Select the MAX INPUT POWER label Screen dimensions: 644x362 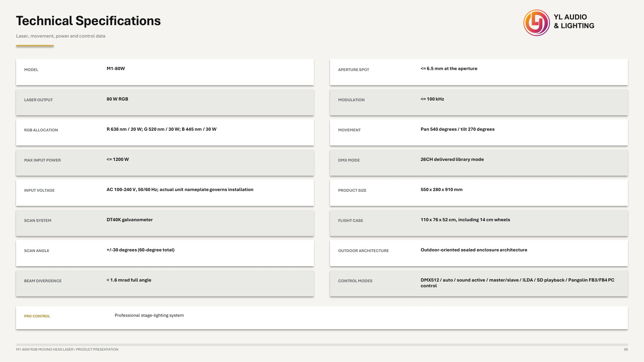coord(42,160)
